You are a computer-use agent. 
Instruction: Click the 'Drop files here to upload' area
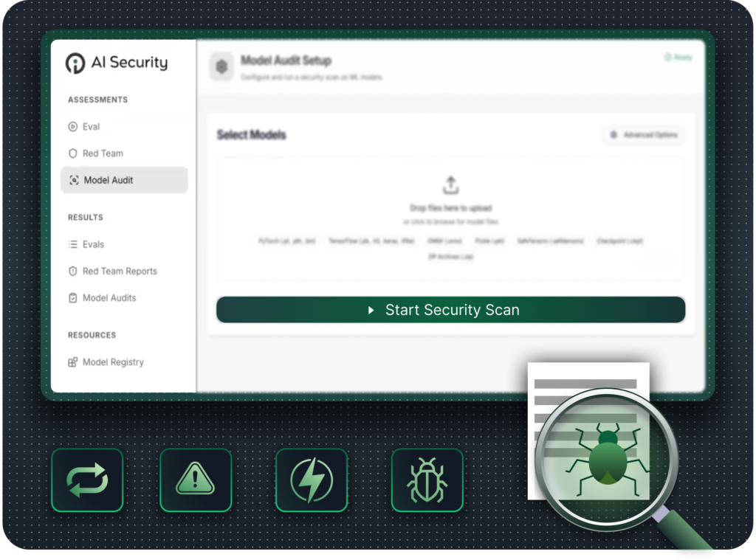pyautogui.click(x=450, y=208)
